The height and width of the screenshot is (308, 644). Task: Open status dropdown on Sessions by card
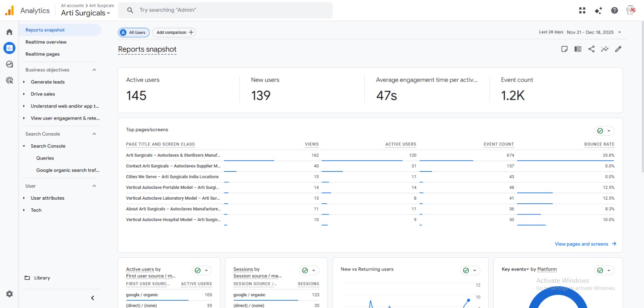click(x=309, y=271)
